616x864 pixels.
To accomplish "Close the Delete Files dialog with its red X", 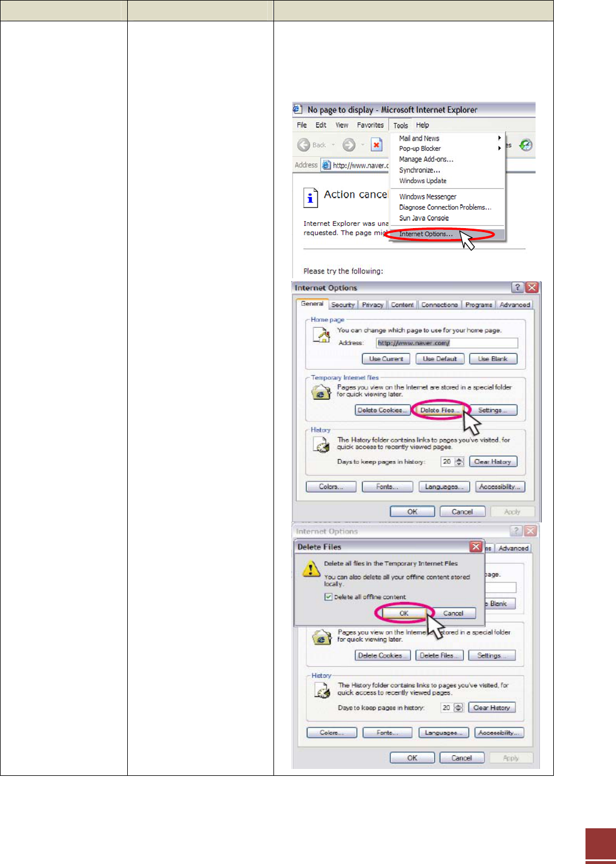I will pos(476,547).
